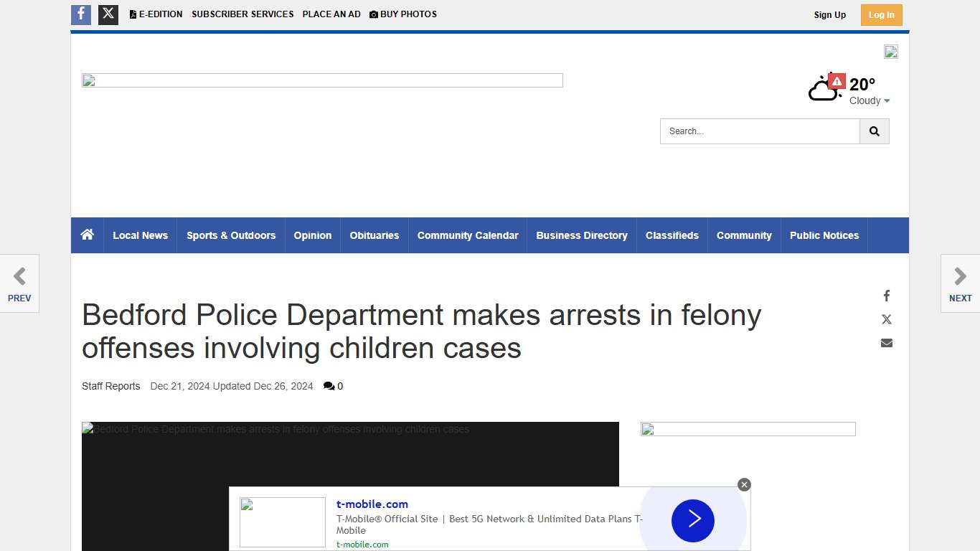Open the Classifieds section
The height and width of the screenshot is (551, 980).
(672, 235)
